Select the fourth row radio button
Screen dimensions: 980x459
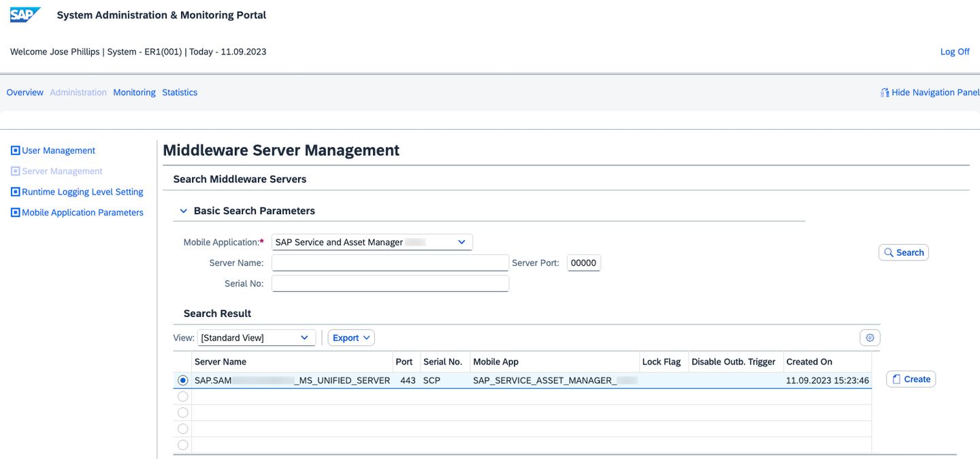tap(182, 429)
